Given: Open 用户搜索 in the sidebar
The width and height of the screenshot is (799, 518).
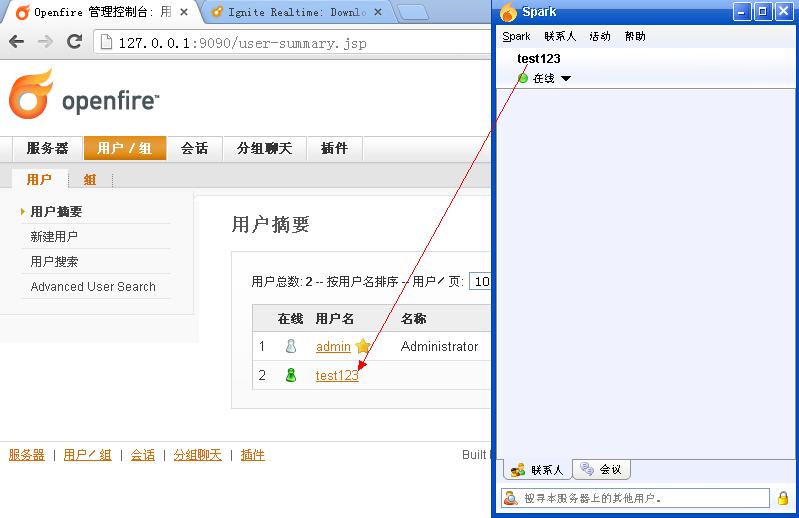Looking at the screenshot, I should pos(54,261).
